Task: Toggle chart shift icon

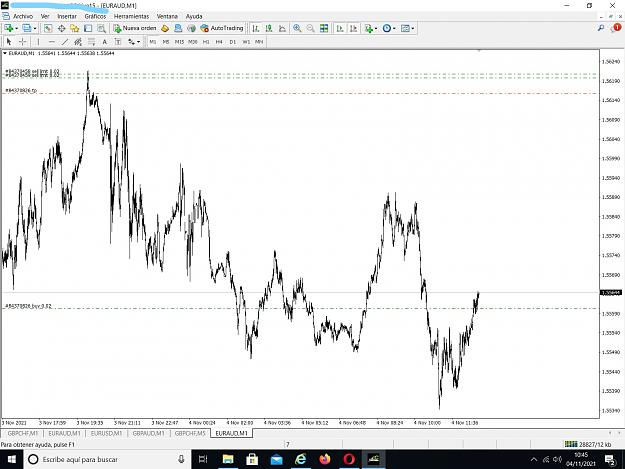Action: point(353,28)
